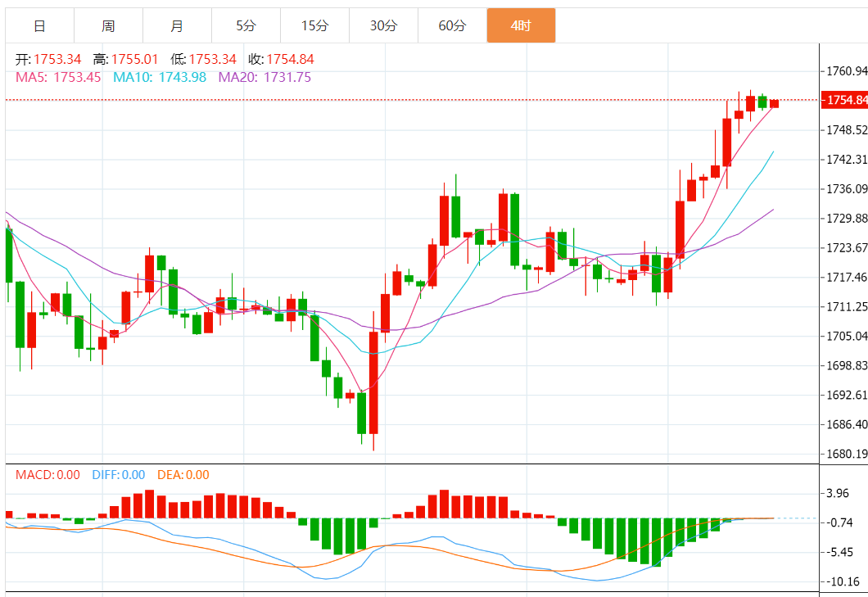Click the 1705.04 price axis label

point(847,336)
